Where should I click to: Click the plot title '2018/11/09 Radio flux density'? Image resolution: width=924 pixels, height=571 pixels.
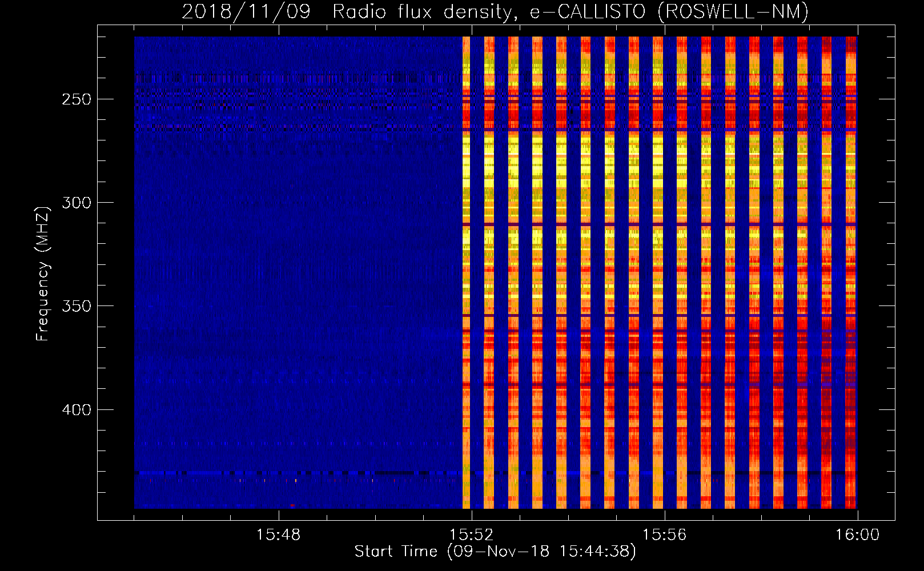[x=496, y=12]
